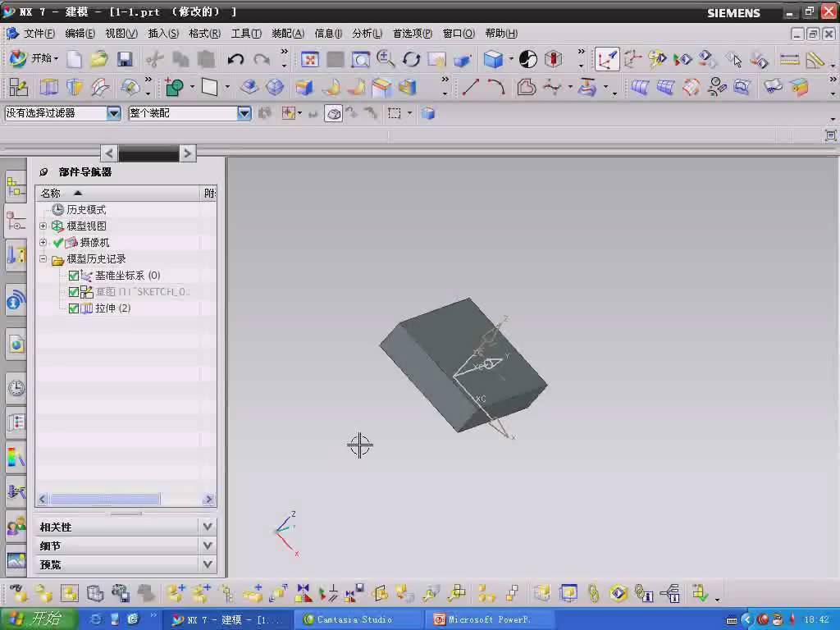The image size is (840, 630).
Task: Open the 编辑(E) menu
Action: [x=80, y=33]
